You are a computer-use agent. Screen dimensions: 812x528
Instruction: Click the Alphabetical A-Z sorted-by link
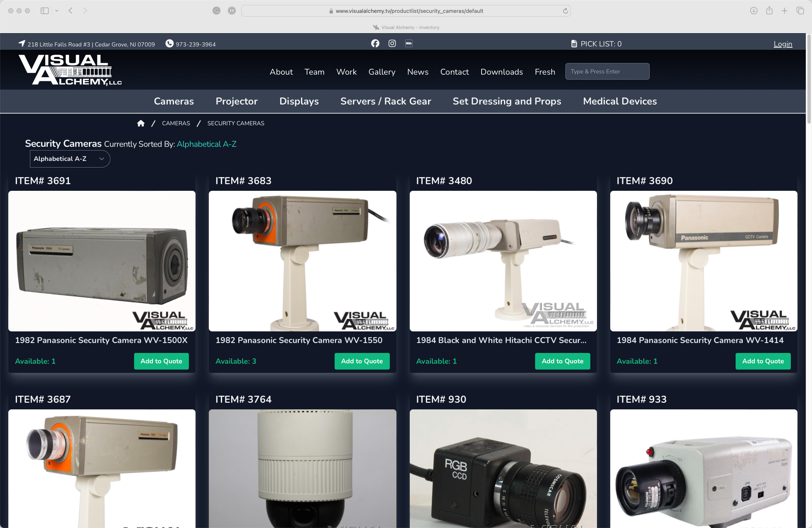coord(207,144)
